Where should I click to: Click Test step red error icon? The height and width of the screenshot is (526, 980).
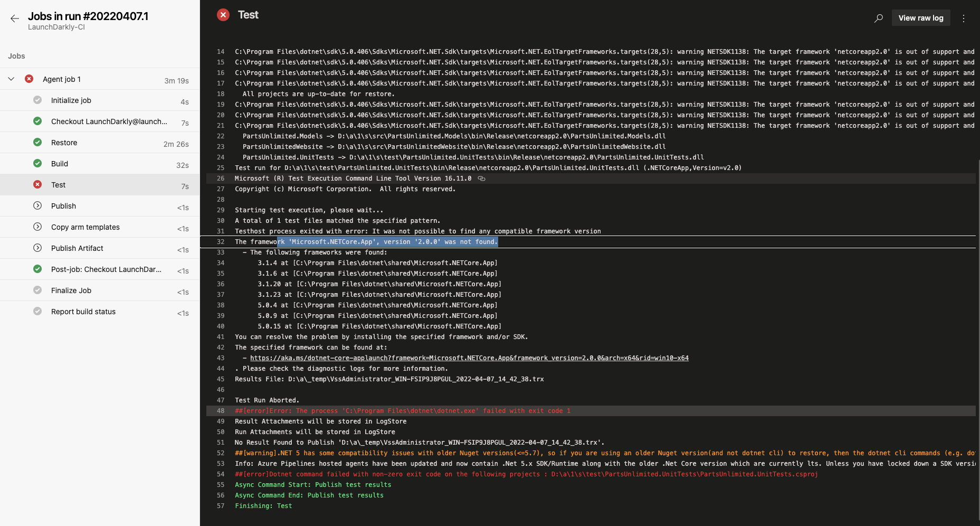tap(37, 184)
